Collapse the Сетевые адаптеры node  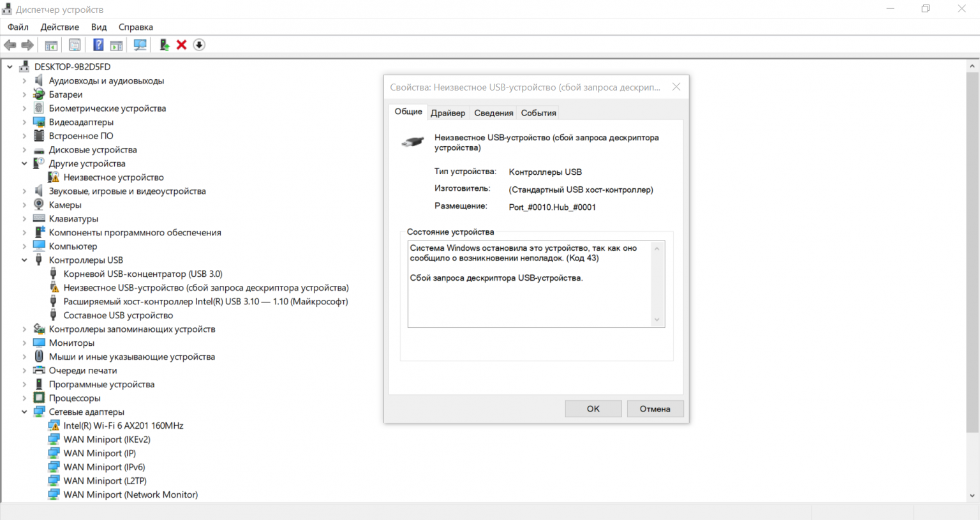coord(24,412)
